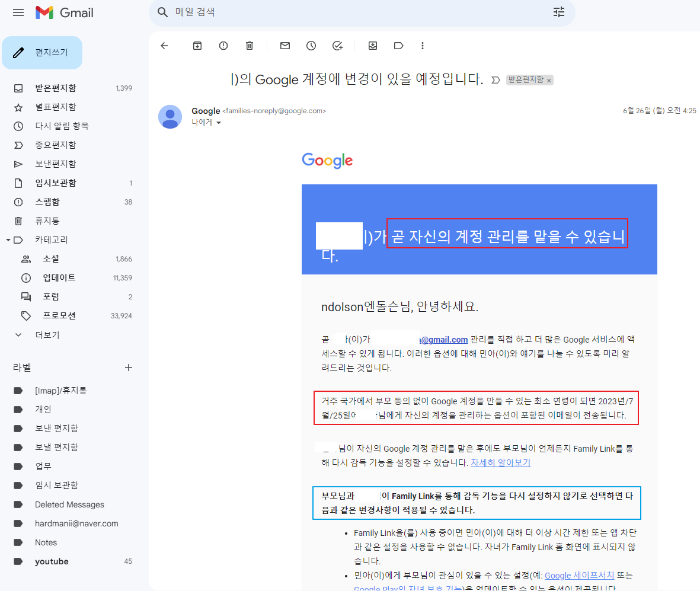Open Google 세이프서치 link
Screen dimensions: 700x591
pos(580,576)
